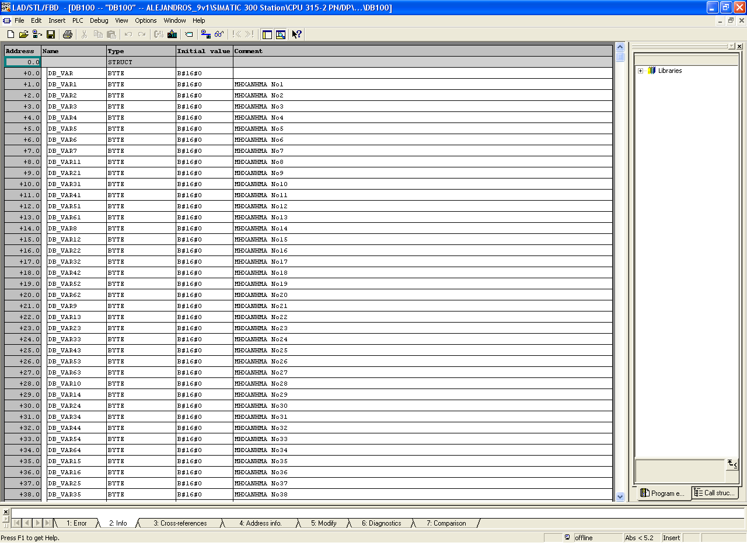The height and width of the screenshot is (560, 747).
Task: Click the Cut scissors icon
Action: (x=85, y=34)
